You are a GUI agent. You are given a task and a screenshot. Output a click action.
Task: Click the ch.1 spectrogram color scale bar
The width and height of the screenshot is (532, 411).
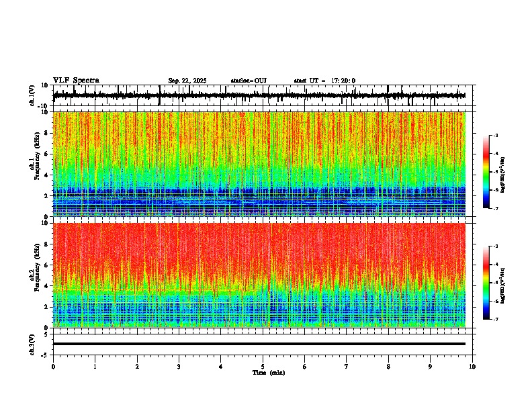(x=486, y=172)
